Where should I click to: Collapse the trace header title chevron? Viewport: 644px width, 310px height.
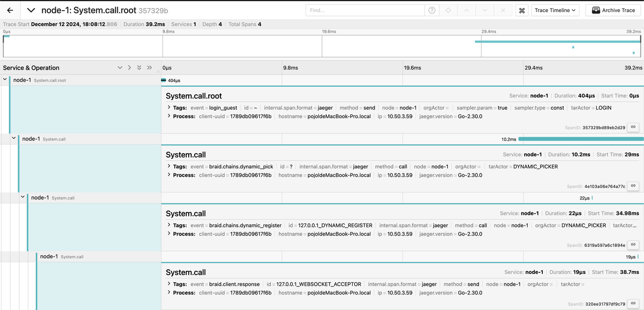pyautogui.click(x=31, y=10)
